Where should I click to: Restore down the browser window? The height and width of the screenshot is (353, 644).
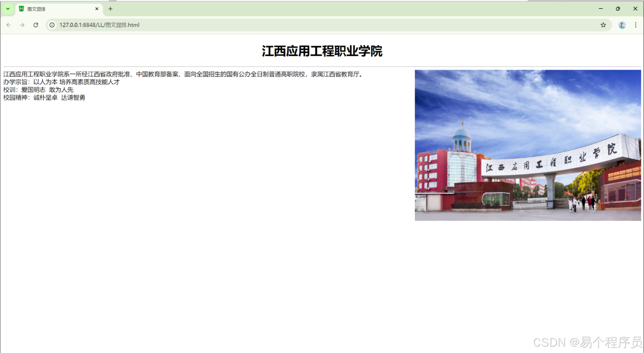tap(618, 9)
